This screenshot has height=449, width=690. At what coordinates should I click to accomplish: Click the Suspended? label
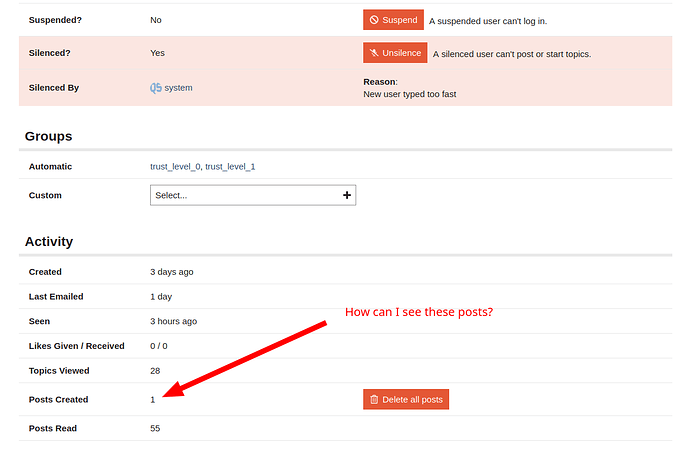pyautogui.click(x=55, y=20)
